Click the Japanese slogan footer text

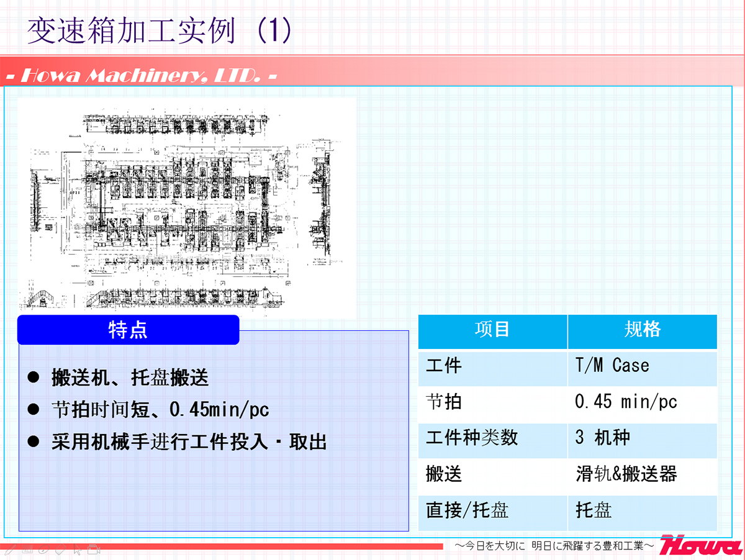[554, 546]
